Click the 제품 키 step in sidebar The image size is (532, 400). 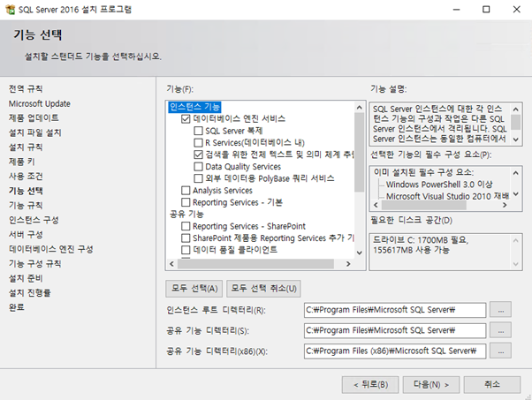click(x=22, y=162)
